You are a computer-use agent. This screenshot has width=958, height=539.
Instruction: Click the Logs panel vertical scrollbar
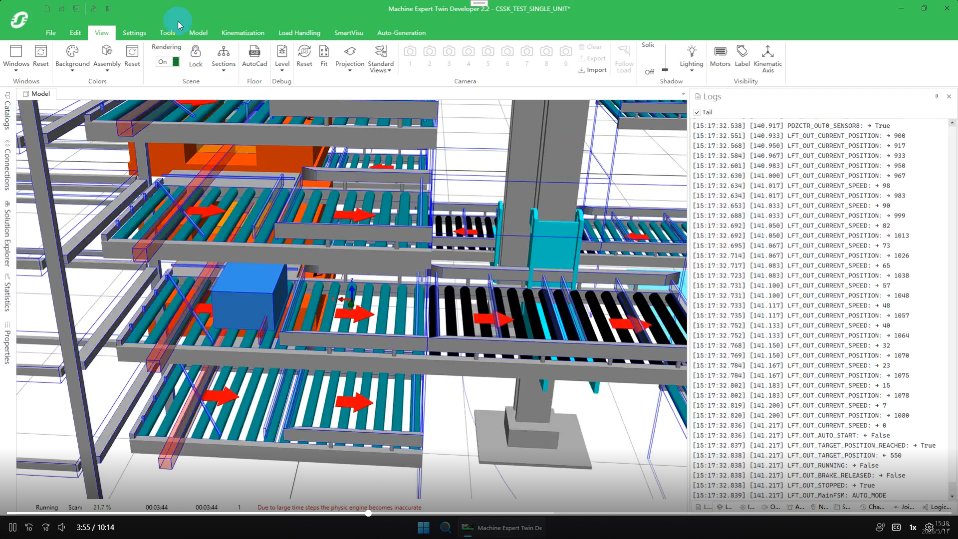952,309
